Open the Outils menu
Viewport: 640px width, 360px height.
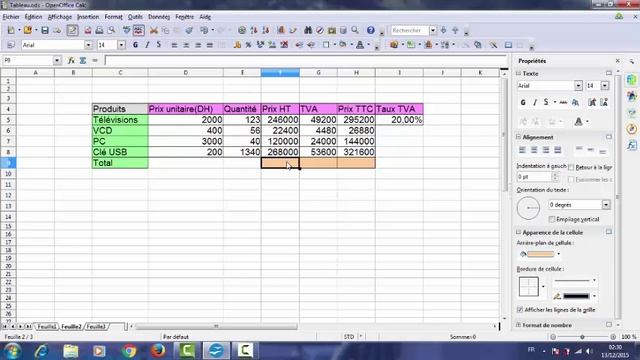click(x=135, y=17)
